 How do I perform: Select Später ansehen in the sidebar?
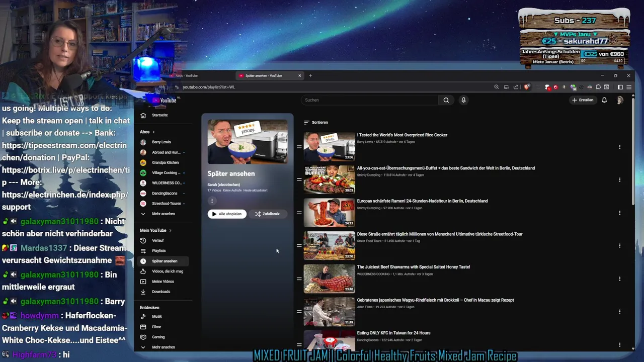coord(164,261)
